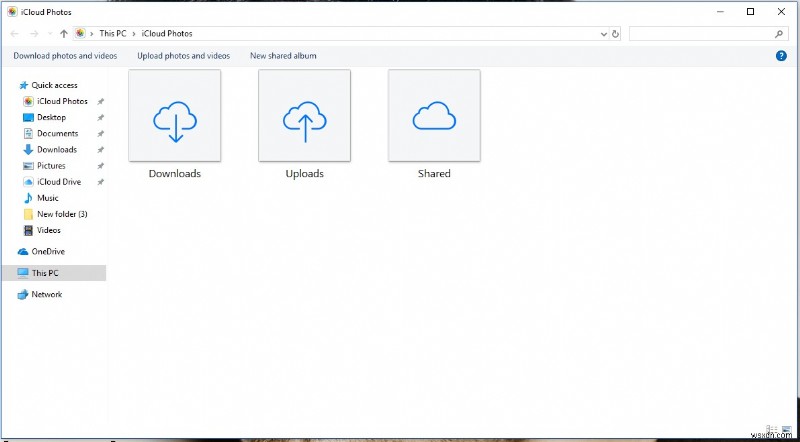Click the pin icon beside iCloud Drive
The image size is (800, 442).
[101, 182]
